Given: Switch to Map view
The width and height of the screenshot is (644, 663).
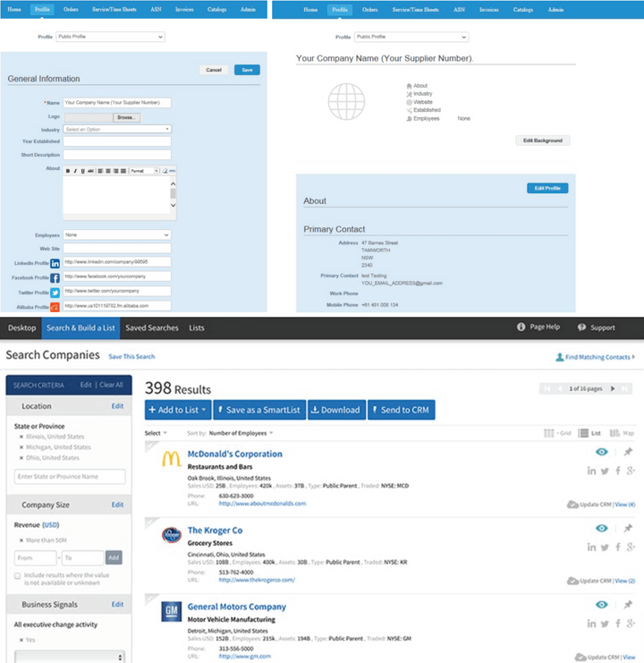Looking at the screenshot, I should [x=622, y=433].
